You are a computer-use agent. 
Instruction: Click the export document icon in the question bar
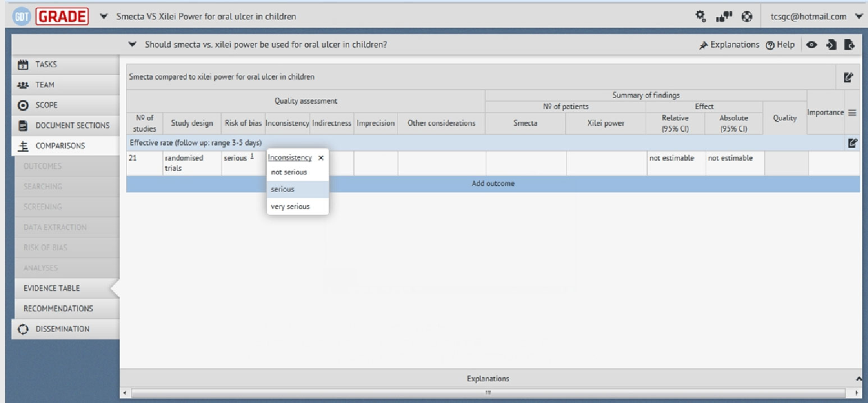pyautogui.click(x=850, y=45)
